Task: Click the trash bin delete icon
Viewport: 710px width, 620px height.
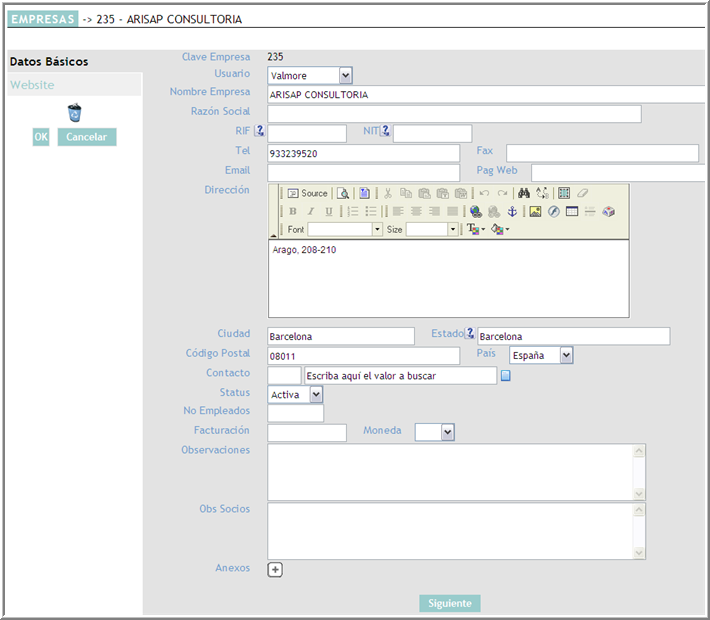Action: [75, 113]
